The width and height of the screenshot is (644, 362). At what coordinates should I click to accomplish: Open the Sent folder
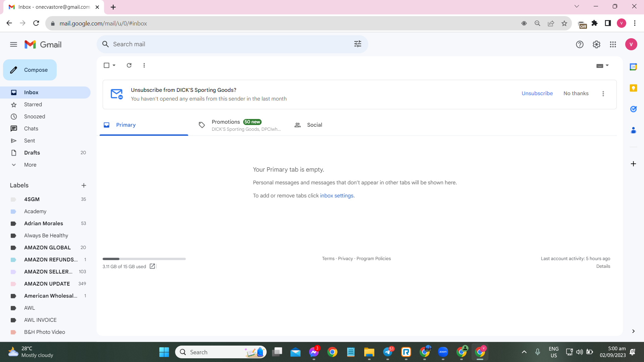45,140
